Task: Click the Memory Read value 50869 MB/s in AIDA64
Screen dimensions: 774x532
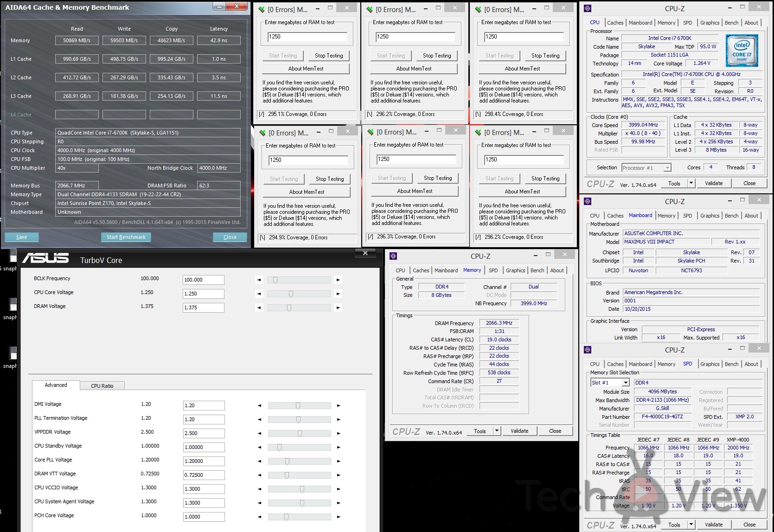Action: pos(77,40)
